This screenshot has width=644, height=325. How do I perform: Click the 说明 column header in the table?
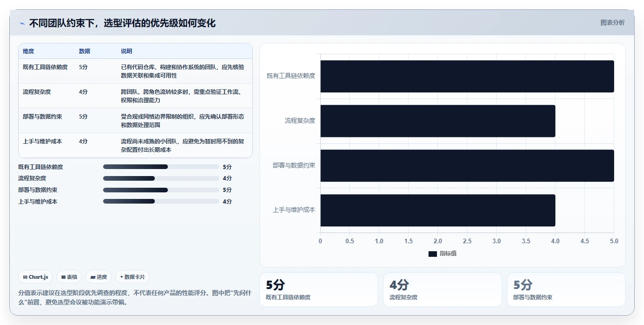pyautogui.click(x=126, y=51)
